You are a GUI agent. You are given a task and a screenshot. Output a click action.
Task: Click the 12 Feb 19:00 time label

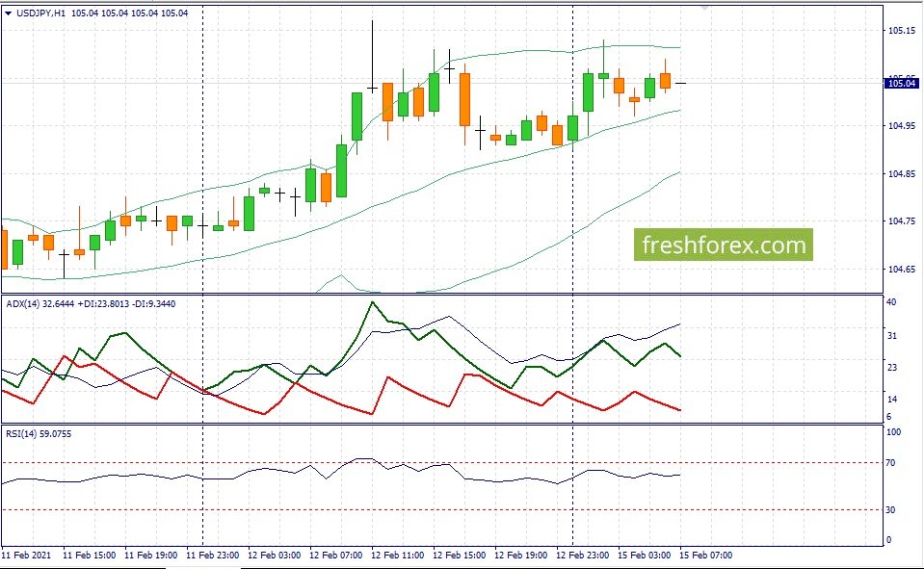coord(521,556)
